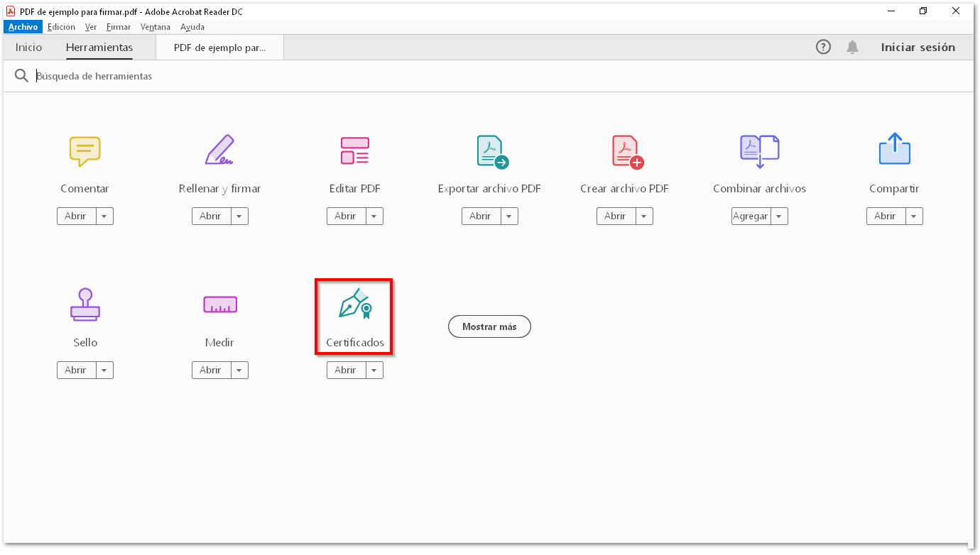Click the Editar PDF label text
The width and height of the screenshot is (980, 555).
(x=354, y=189)
